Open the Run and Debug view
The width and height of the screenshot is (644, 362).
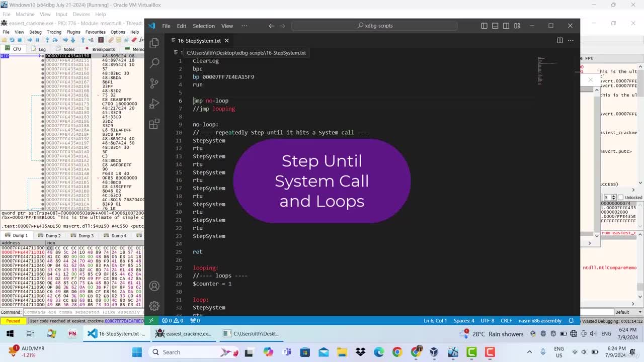click(x=154, y=104)
